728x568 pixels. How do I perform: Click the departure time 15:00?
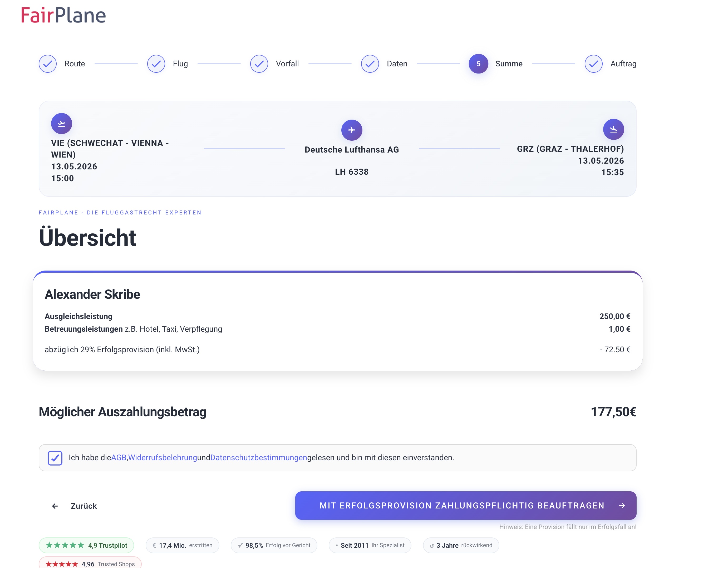point(62,178)
